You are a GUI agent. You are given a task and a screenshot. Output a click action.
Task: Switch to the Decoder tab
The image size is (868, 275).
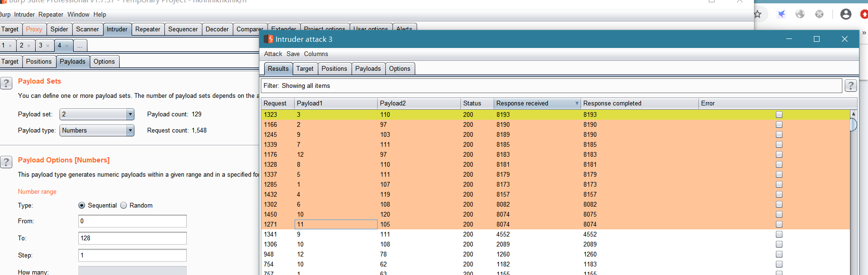click(217, 29)
